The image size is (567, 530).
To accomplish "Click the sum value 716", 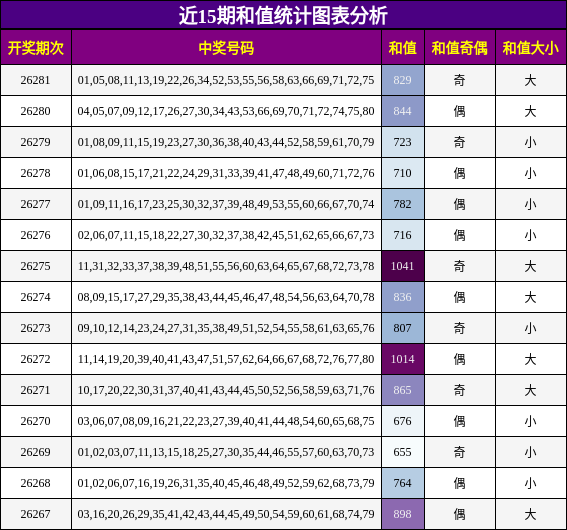I will coord(402,235).
